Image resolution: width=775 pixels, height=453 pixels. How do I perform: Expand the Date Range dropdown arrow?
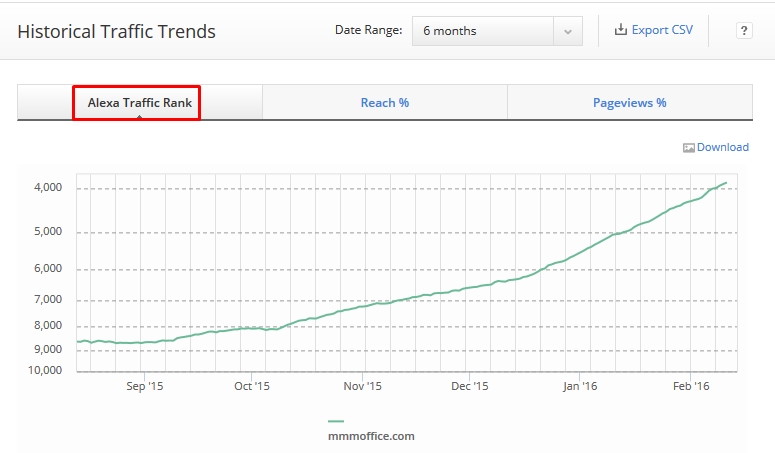(568, 31)
